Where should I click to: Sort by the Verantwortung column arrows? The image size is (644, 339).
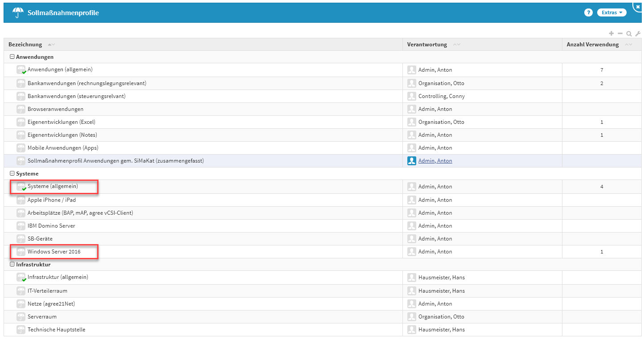pos(457,45)
